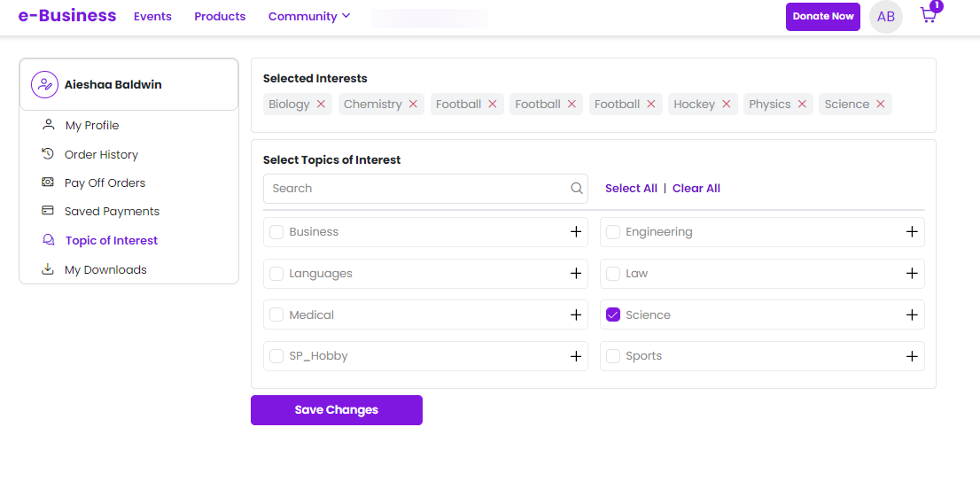Click the Clear All link
Screen dimensions: 980x497
click(696, 188)
